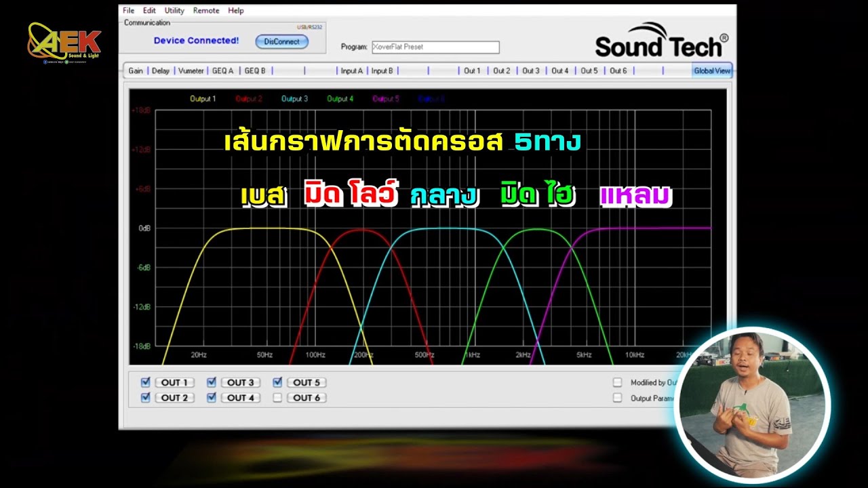Click the '10kHz' frequency label

tap(635, 354)
